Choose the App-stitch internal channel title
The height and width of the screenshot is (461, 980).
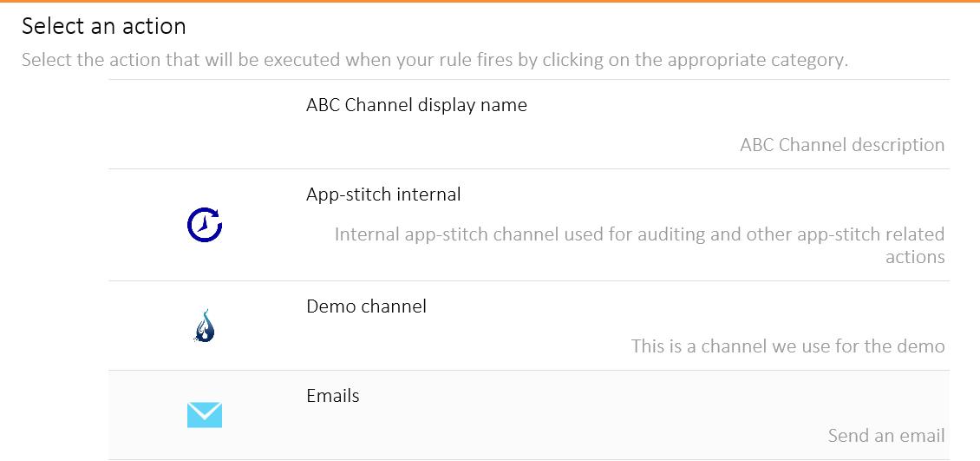(x=383, y=194)
